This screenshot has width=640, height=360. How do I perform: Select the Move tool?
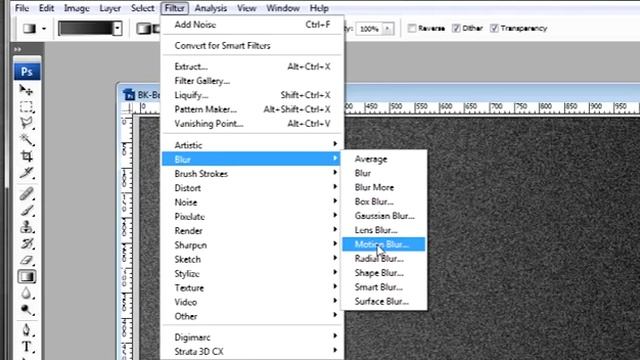[x=26, y=89]
